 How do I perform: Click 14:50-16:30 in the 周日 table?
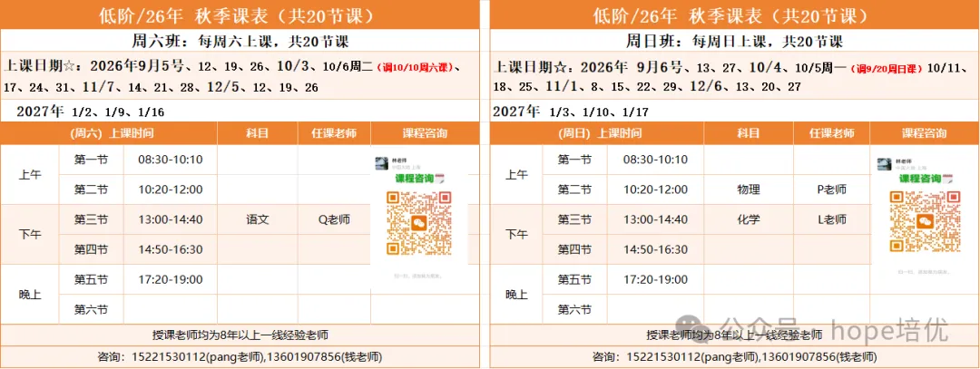pos(655,249)
